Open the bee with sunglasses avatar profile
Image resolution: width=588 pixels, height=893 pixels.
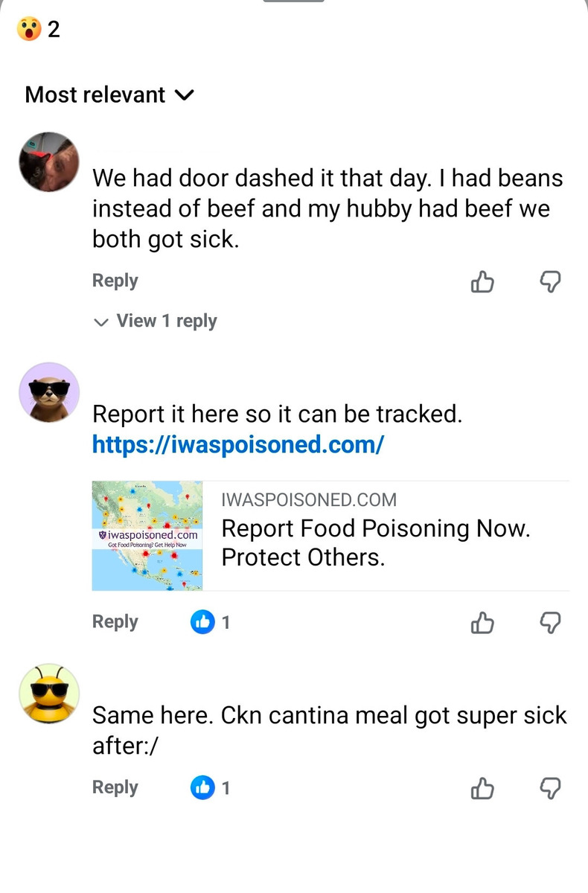click(x=49, y=693)
